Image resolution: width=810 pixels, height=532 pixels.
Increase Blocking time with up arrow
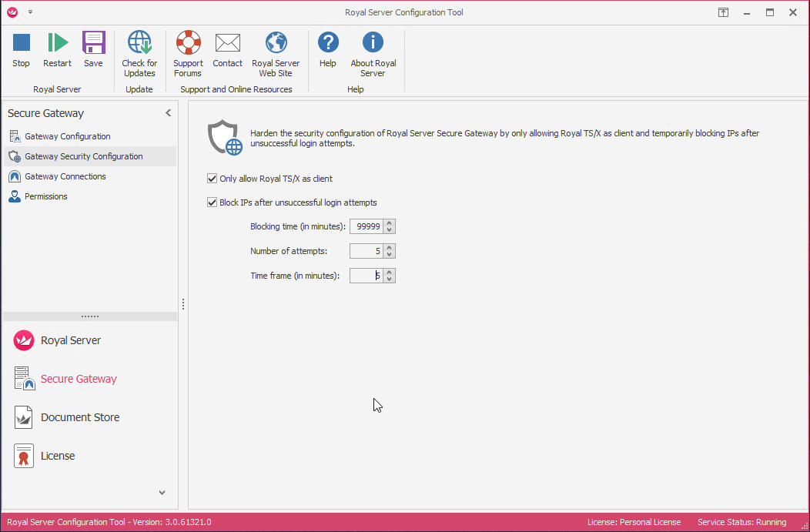(390, 223)
